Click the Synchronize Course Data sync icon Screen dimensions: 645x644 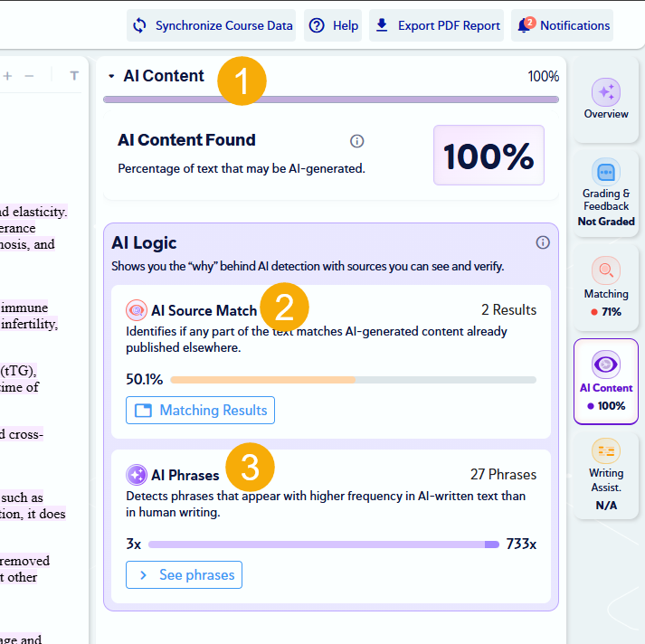point(139,25)
